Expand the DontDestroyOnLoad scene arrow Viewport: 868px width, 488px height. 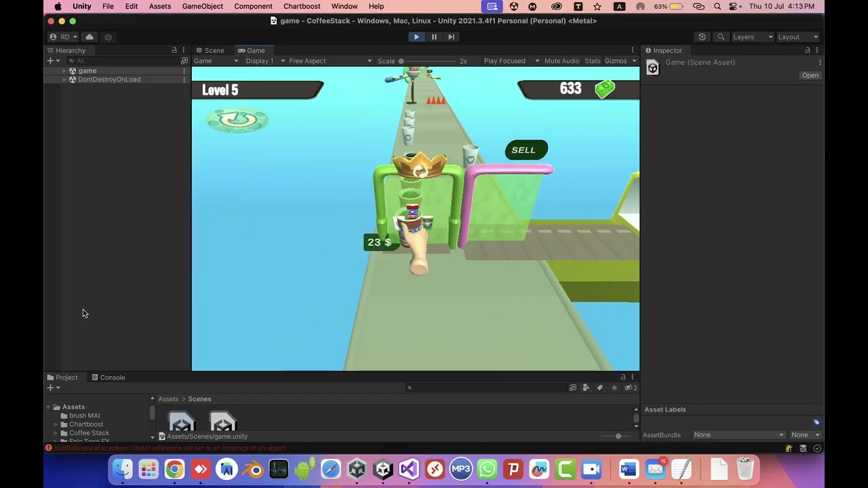coord(64,79)
